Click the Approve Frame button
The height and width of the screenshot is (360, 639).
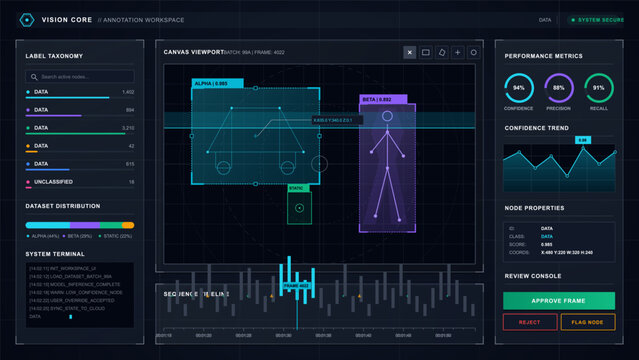point(559,300)
